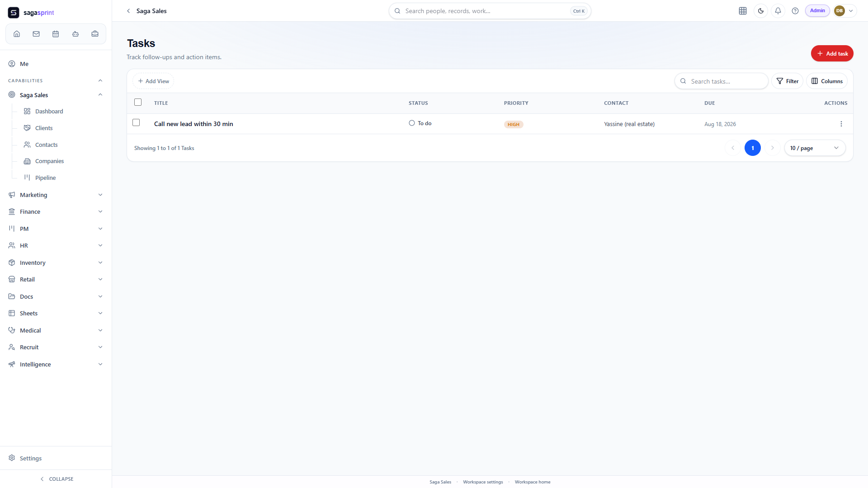Image resolution: width=868 pixels, height=488 pixels.
Task: Open Contacts in Saga Sales menu
Action: (46, 145)
